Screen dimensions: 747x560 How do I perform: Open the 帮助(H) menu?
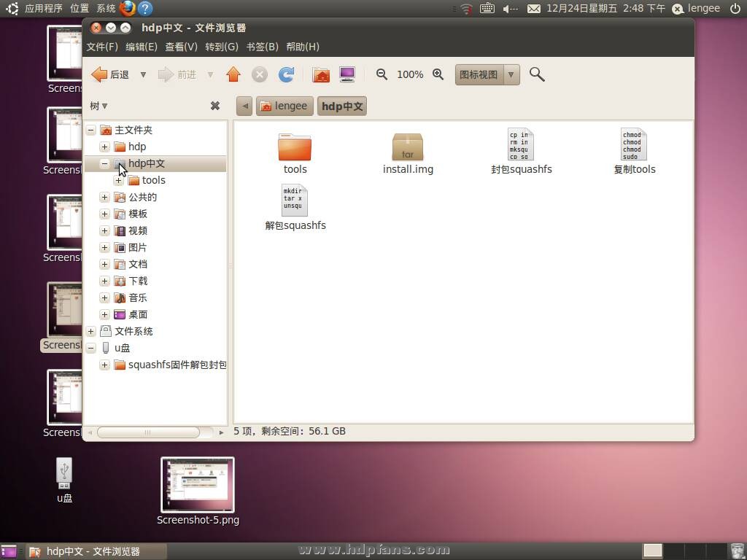[x=303, y=47]
